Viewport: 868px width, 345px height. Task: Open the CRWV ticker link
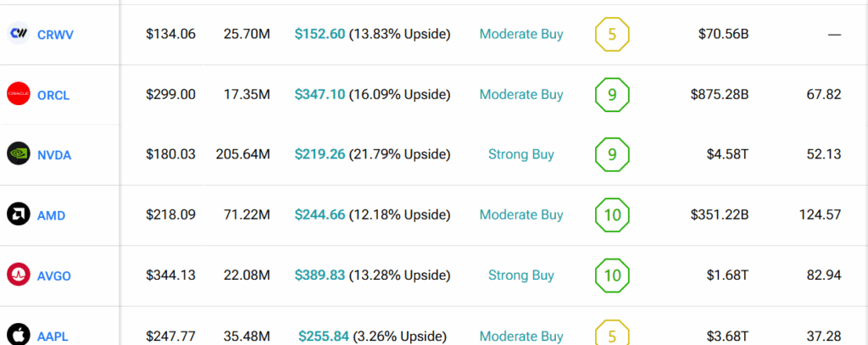55,35
